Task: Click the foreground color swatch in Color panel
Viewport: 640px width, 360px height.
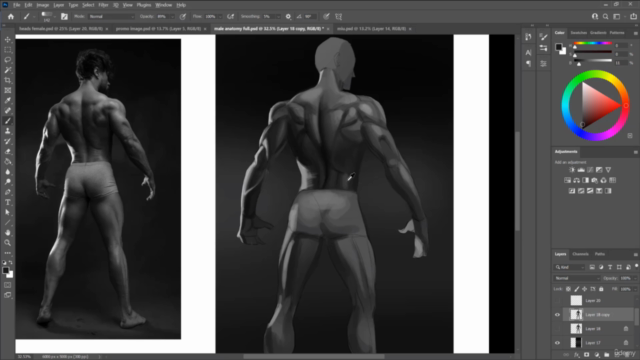Action: (559, 47)
